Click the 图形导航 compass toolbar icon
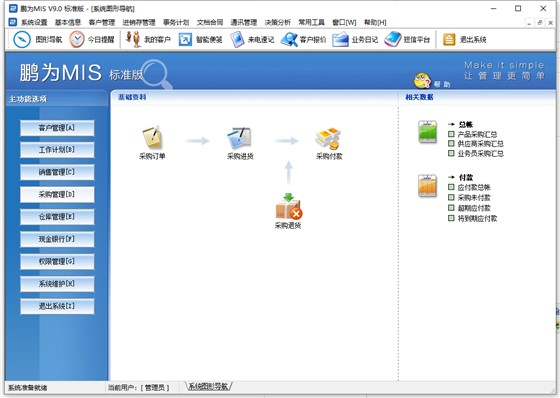Image resolution: width=560 pixels, height=398 pixels. (22, 39)
